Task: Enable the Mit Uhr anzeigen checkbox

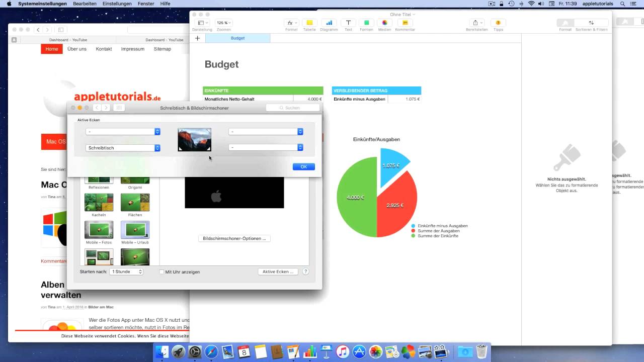Action: [162, 272]
